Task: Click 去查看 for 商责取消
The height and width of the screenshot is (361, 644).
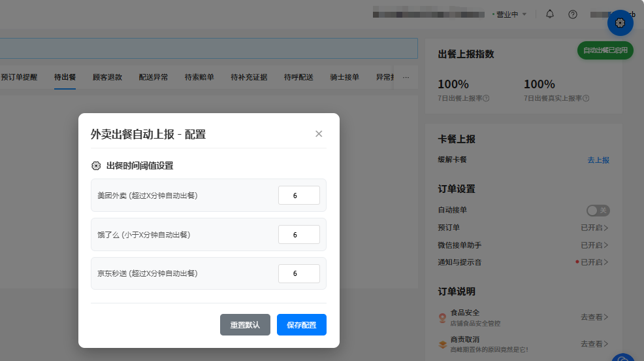Action: (594, 344)
